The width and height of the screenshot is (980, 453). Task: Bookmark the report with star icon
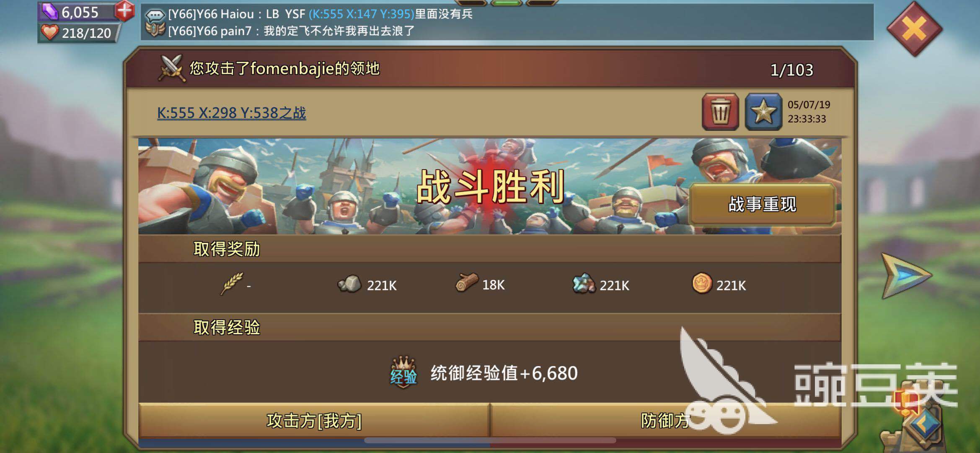(763, 112)
